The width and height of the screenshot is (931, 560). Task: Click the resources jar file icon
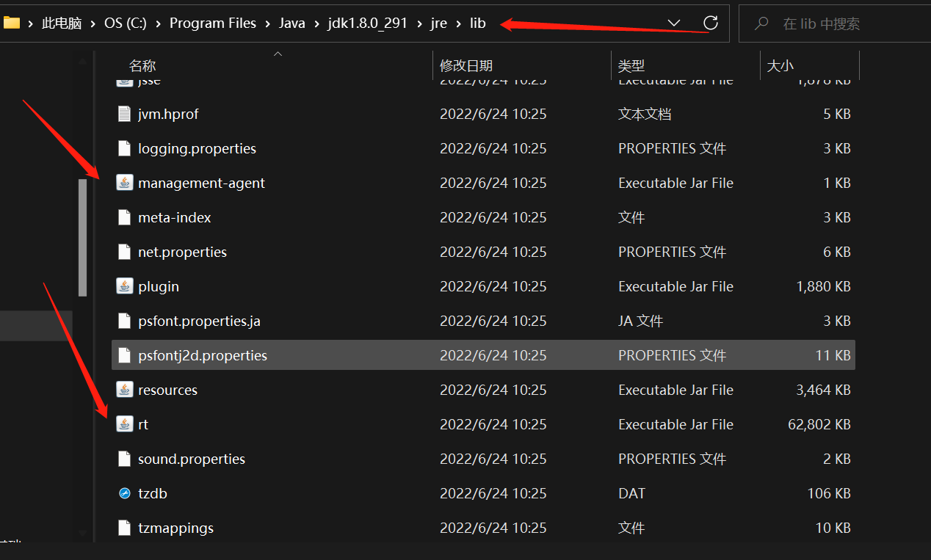coord(125,390)
